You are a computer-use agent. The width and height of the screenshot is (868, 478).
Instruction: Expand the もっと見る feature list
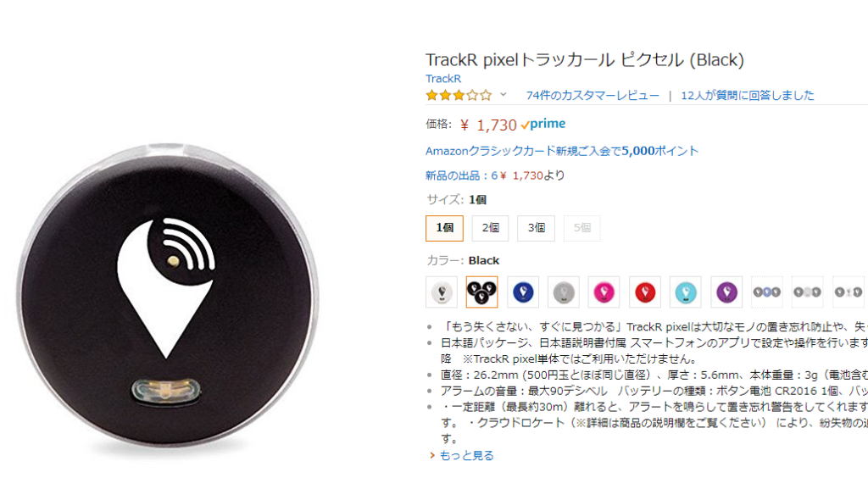click(462, 455)
